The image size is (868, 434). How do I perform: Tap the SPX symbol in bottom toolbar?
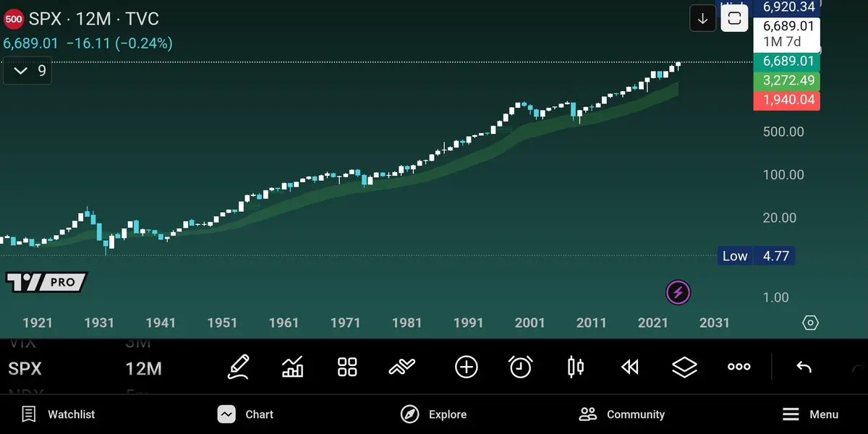point(25,369)
